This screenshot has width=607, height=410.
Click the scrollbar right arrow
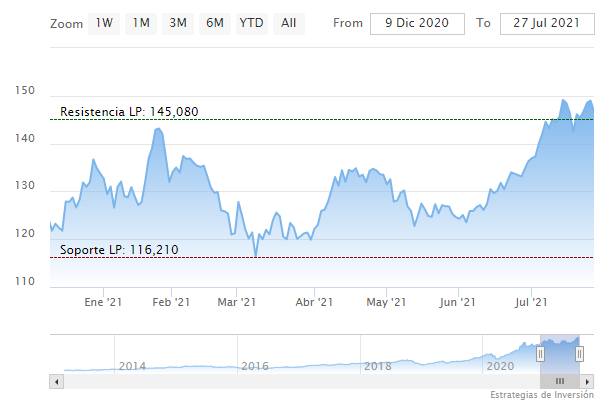[x=588, y=382]
